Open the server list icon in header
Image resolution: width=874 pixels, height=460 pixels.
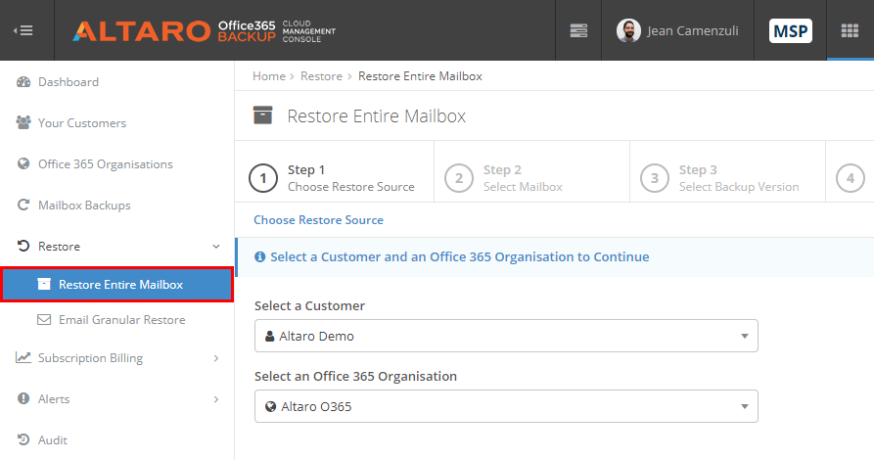(x=579, y=31)
